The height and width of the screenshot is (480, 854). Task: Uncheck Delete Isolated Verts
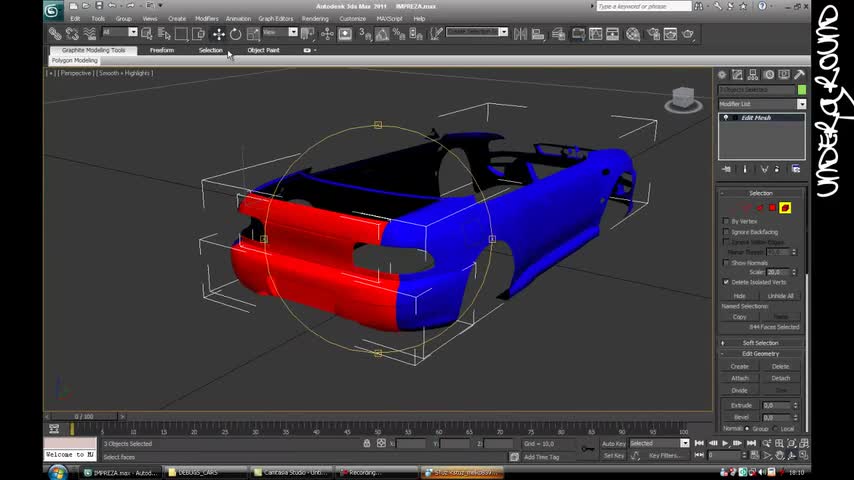coord(726,282)
